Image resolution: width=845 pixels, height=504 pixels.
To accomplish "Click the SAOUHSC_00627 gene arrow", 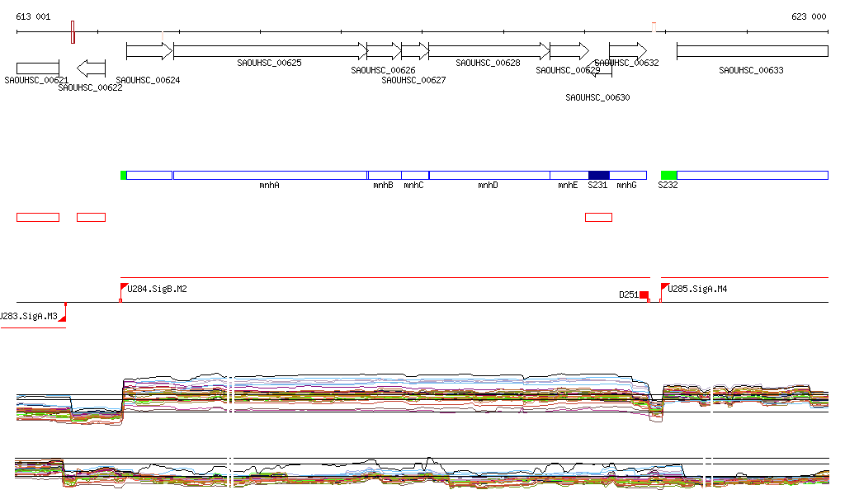I will pyautogui.click(x=415, y=51).
